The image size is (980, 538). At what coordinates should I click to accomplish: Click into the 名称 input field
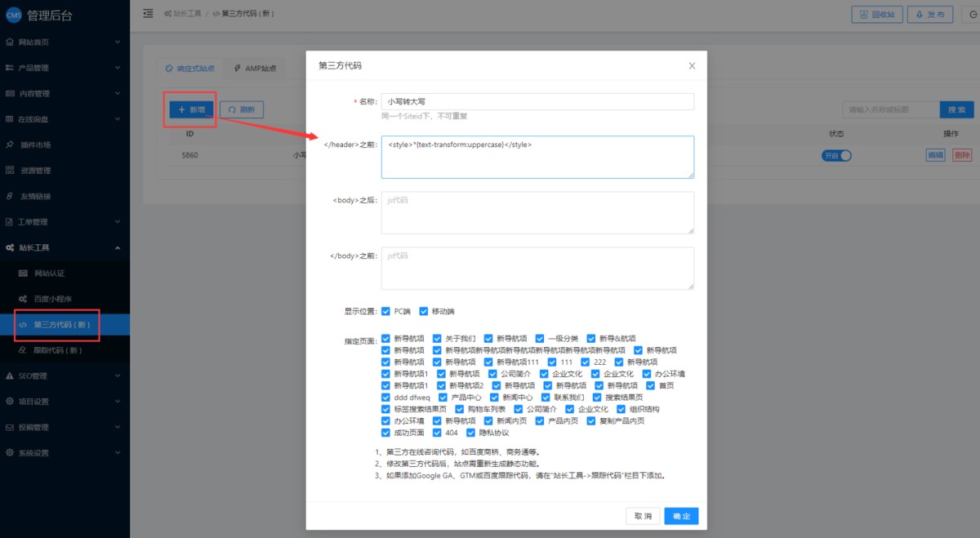point(537,101)
